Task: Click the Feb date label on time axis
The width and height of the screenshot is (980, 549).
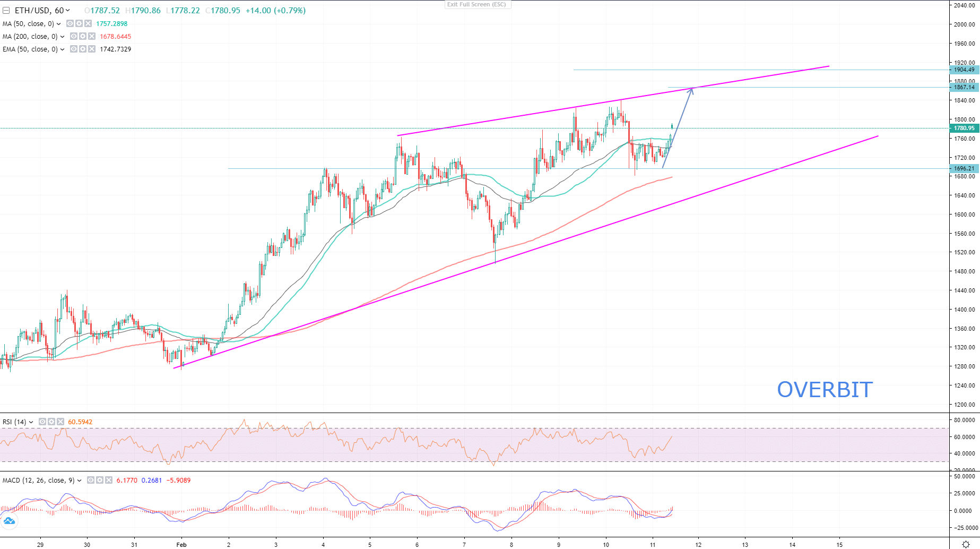Action: pyautogui.click(x=181, y=545)
